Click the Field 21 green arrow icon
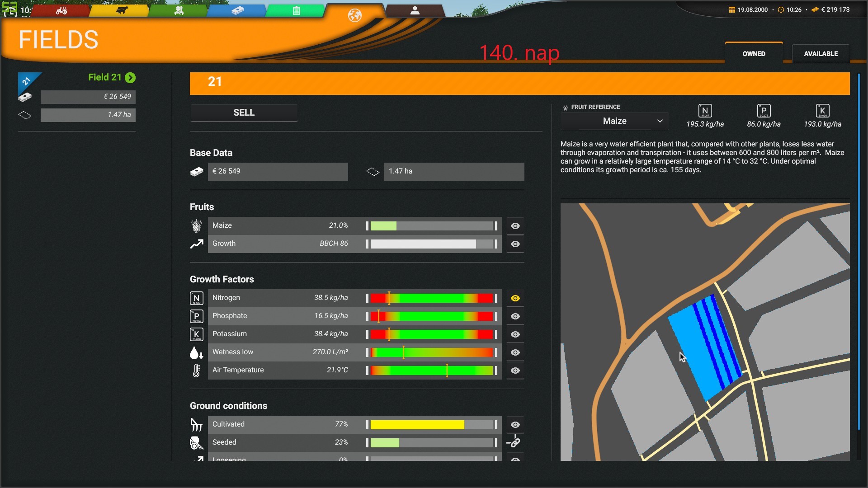This screenshot has height=488, width=868. 130,78
